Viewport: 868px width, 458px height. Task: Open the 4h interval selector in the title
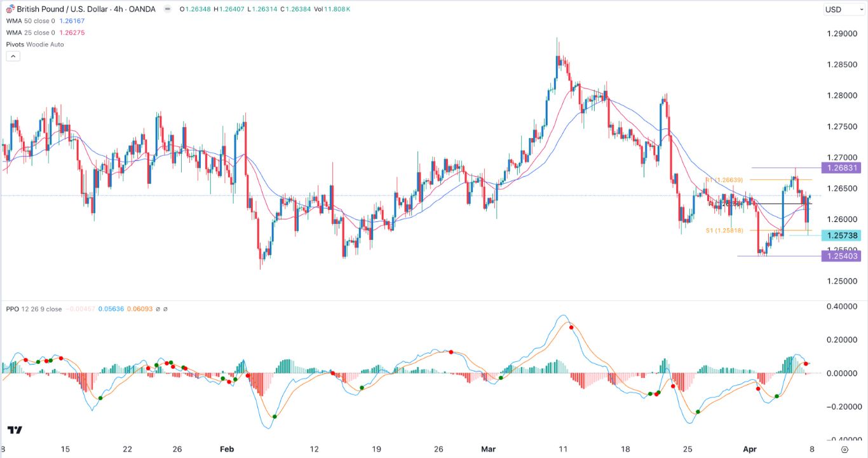[117, 9]
